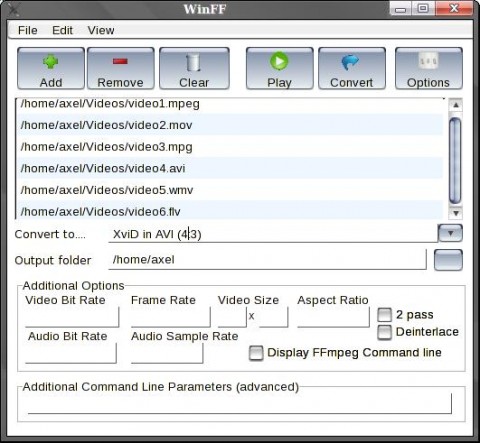
Task: Click the red Remove icon
Action: (120, 61)
